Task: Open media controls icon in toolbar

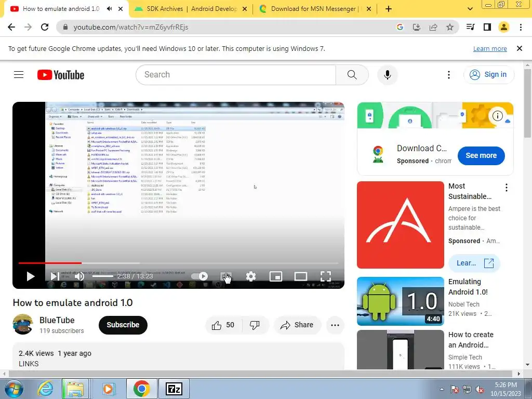Action: (471, 27)
